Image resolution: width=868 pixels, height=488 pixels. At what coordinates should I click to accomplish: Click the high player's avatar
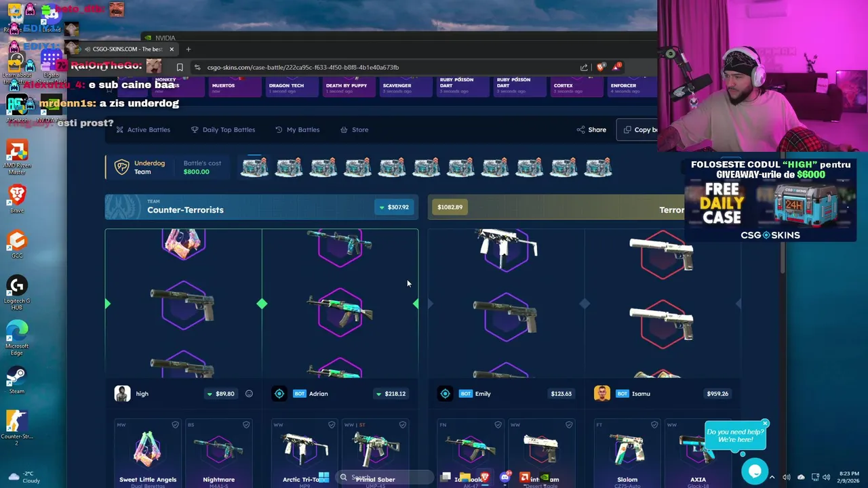click(x=122, y=394)
